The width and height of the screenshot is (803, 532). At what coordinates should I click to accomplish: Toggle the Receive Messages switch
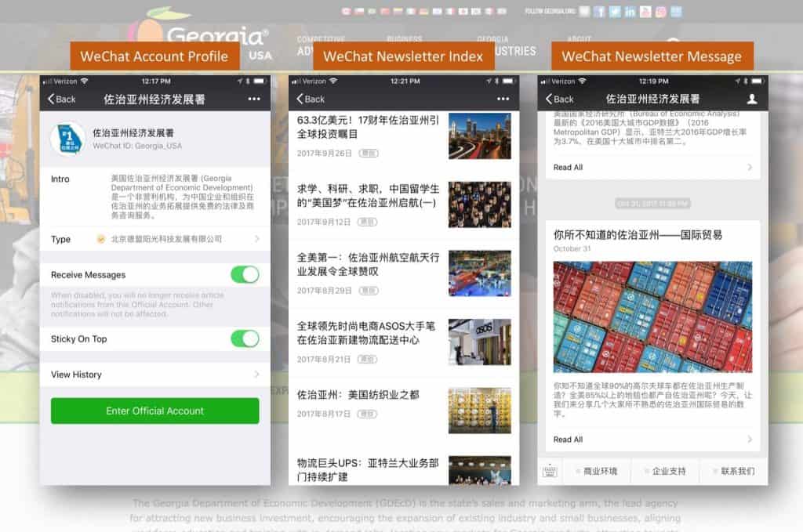click(245, 275)
